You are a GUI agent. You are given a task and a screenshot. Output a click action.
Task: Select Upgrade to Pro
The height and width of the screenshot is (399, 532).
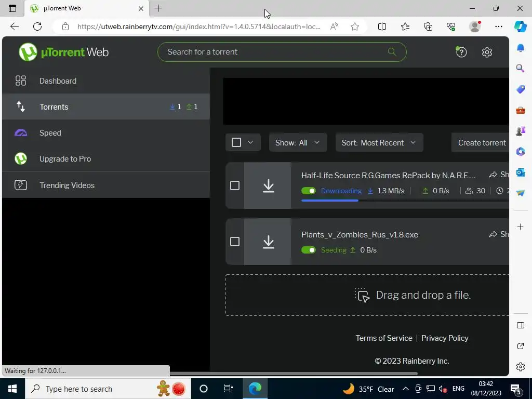coord(106,159)
